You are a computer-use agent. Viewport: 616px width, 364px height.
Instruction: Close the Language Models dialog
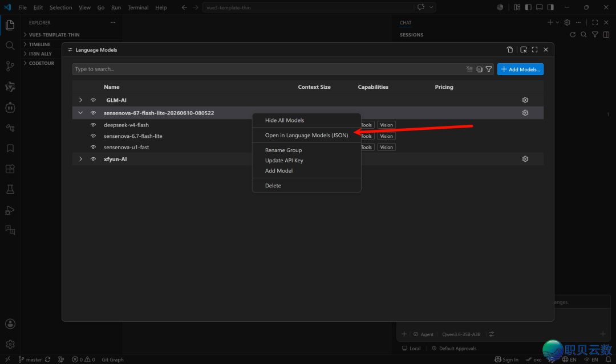click(x=546, y=50)
